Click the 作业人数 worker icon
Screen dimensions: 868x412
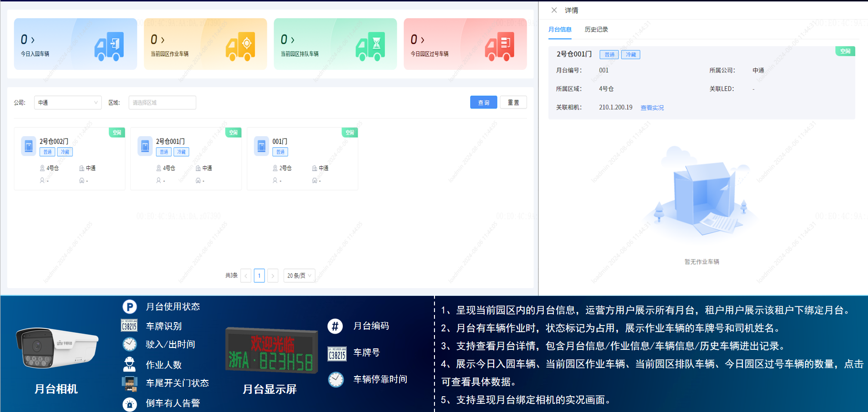point(129,364)
